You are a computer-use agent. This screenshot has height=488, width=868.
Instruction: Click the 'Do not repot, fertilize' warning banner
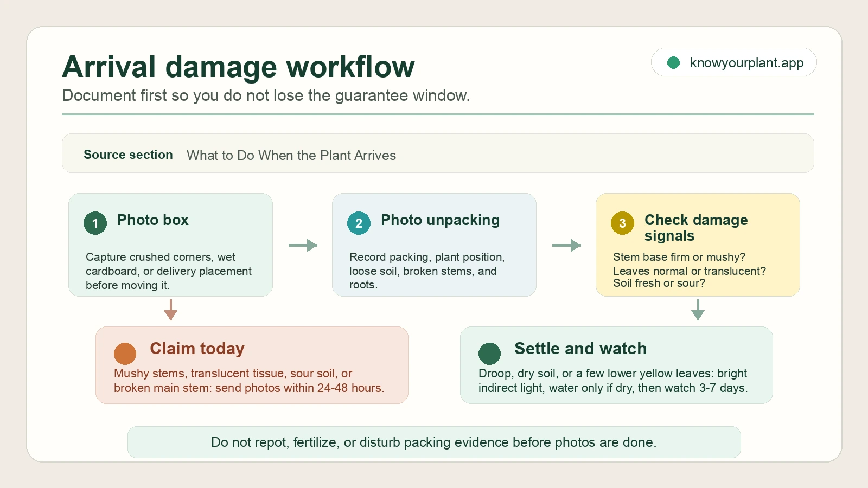[434, 442]
